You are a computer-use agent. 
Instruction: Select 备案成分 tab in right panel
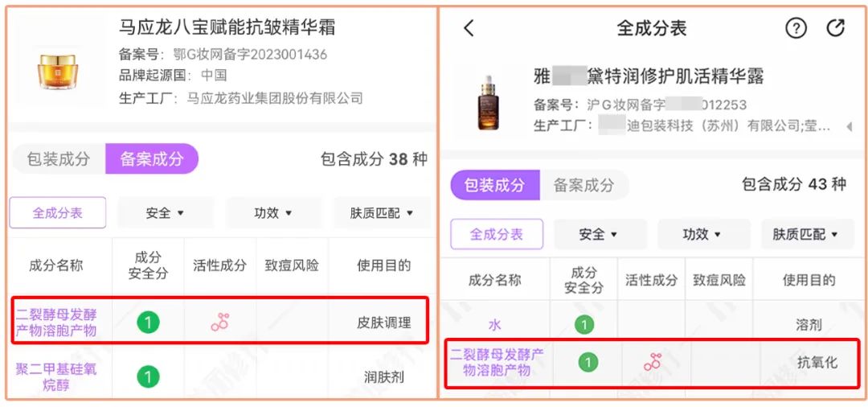[x=584, y=184]
